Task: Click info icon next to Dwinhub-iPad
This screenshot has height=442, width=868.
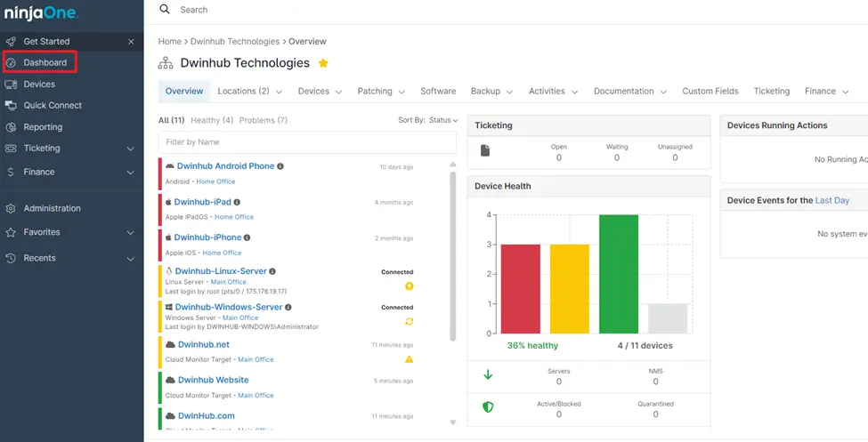Action: [x=237, y=203]
